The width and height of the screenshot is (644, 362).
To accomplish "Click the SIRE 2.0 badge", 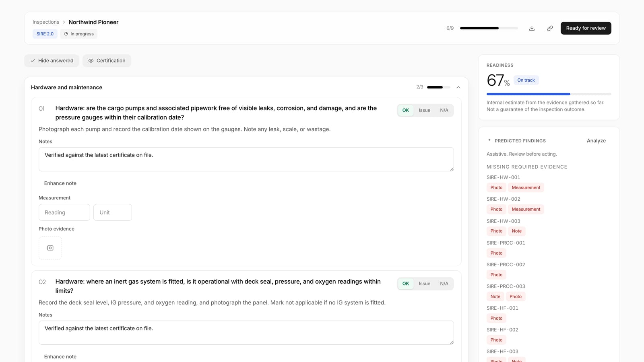I will pos(45,34).
